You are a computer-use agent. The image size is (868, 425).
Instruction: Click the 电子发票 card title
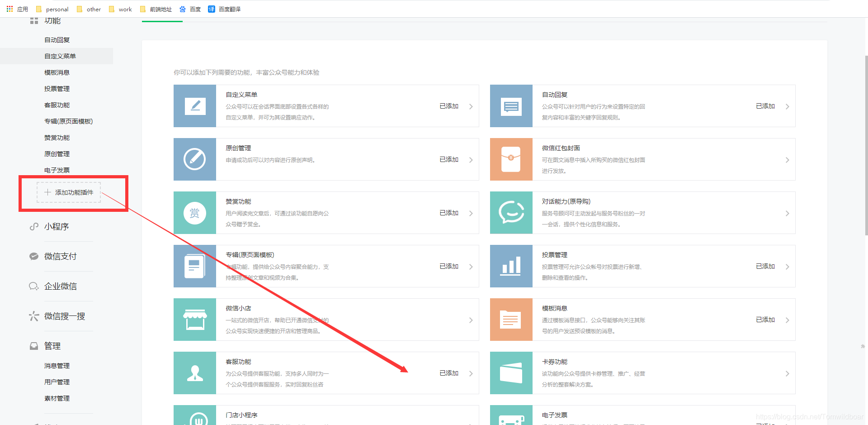[555, 415]
